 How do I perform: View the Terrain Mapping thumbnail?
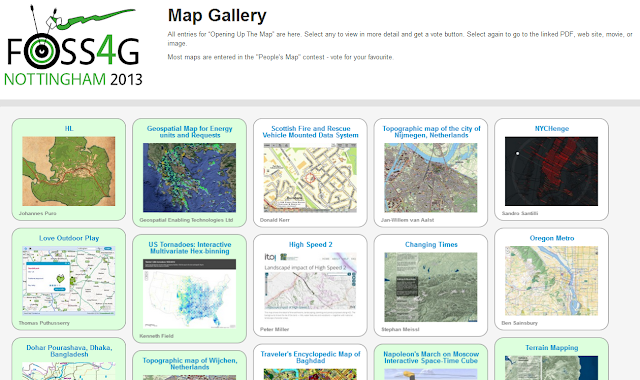pyautogui.click(x=551, y=368)
